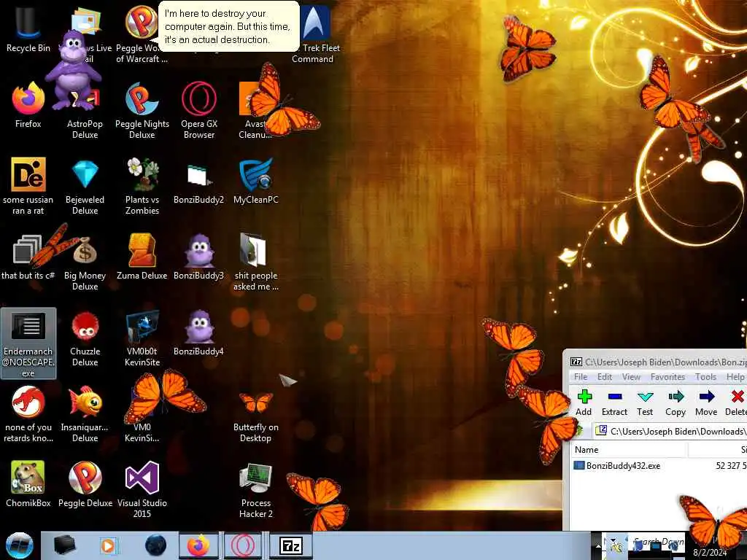The image size is (747, 560).
Task: Click Copy in 7-Zip toolbar
Action: 676,402
